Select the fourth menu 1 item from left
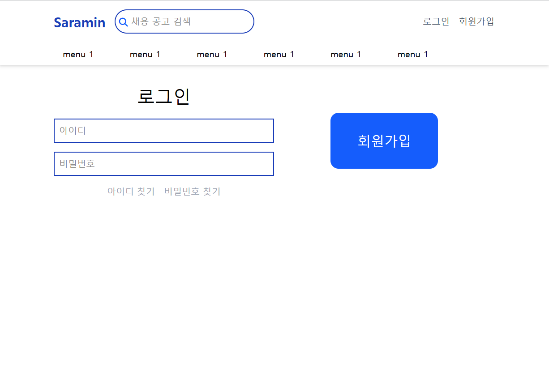 (279, 55)
